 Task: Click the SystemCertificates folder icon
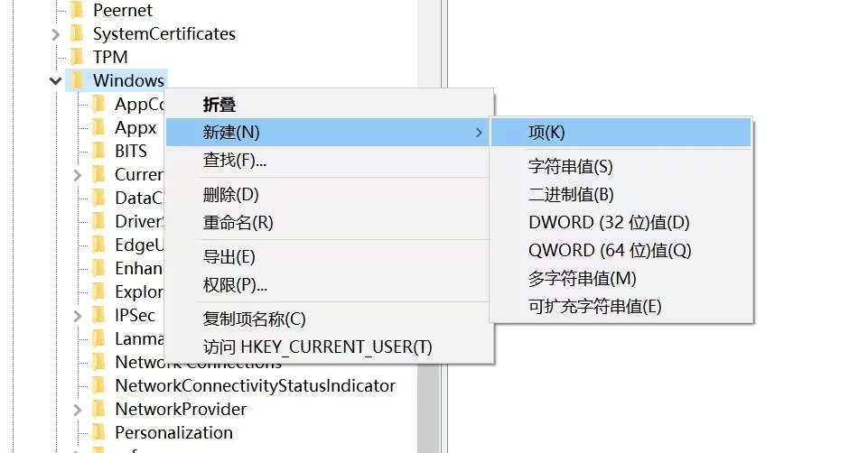[x=78, y=33]
